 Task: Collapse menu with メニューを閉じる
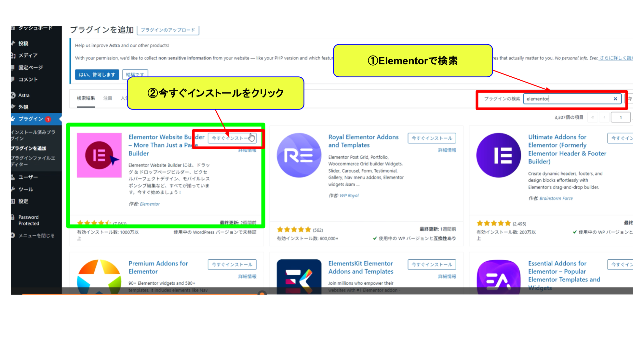(36, 236)
